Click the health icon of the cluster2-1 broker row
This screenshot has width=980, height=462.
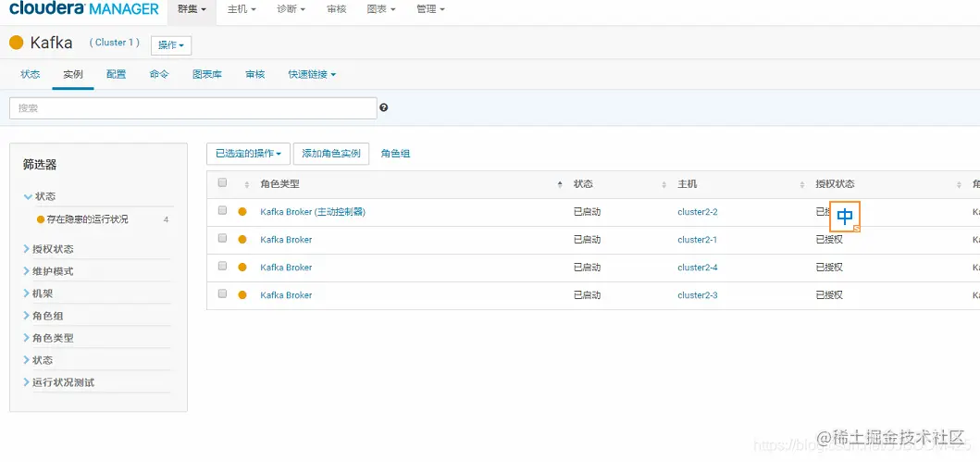click(x=242, y=240)
